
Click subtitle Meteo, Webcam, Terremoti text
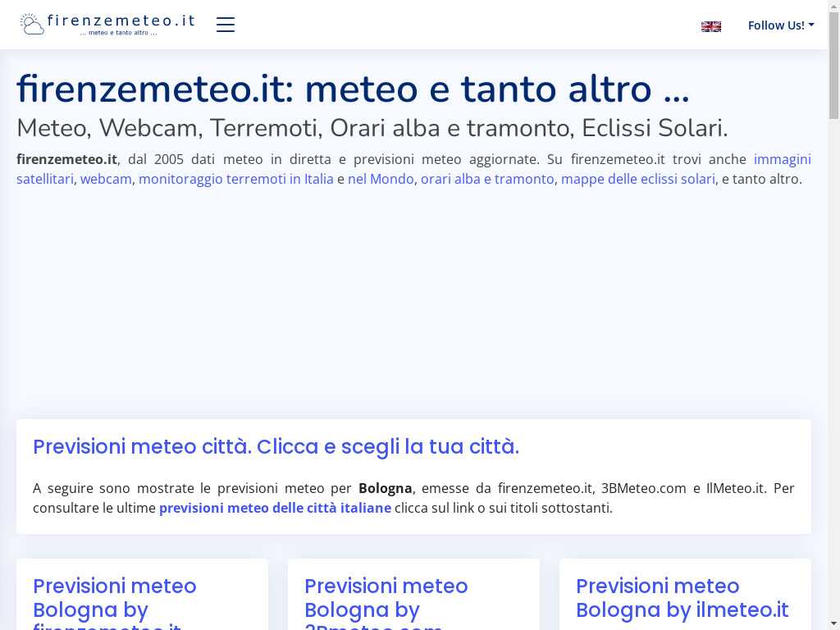(372, 128)
